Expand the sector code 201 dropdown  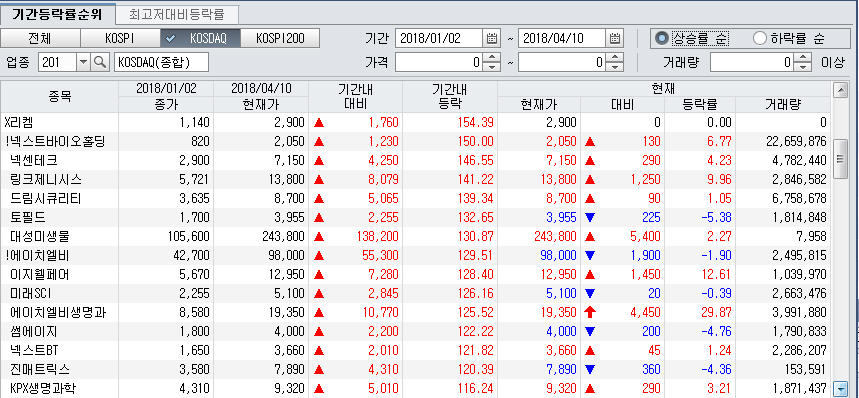tap(83, 62)
